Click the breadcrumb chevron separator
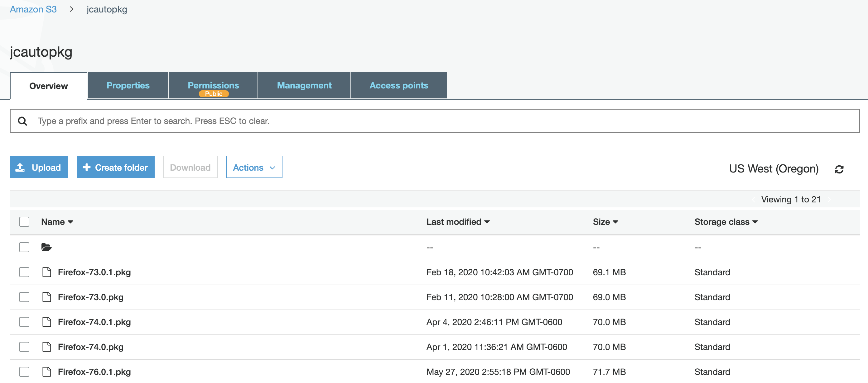The image size is (868, 383). click(71, 9)
